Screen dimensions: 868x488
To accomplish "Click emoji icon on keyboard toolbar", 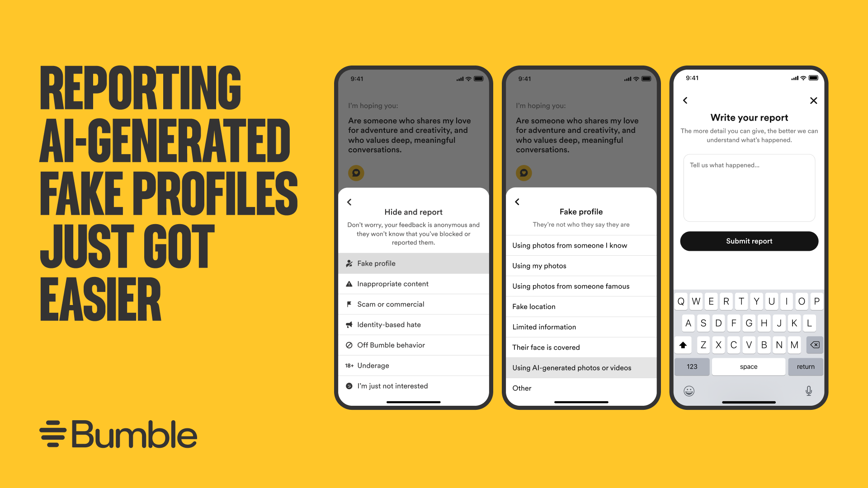I will [689, 390].
